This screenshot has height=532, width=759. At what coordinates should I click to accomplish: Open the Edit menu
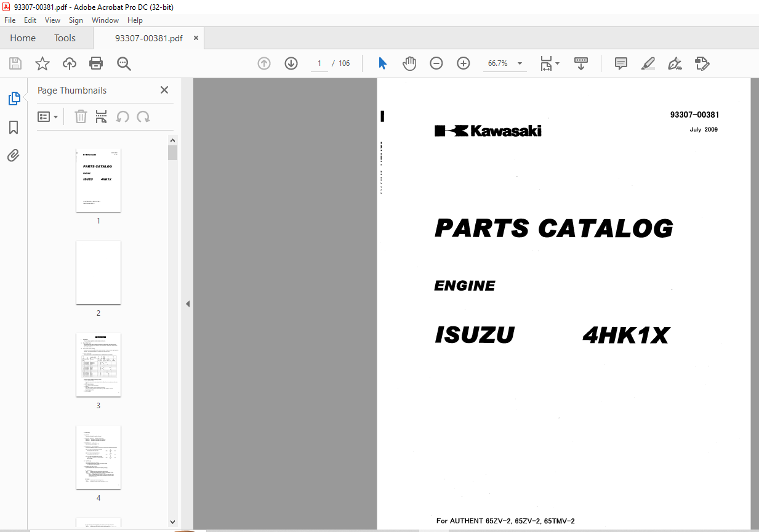[30, 20]
